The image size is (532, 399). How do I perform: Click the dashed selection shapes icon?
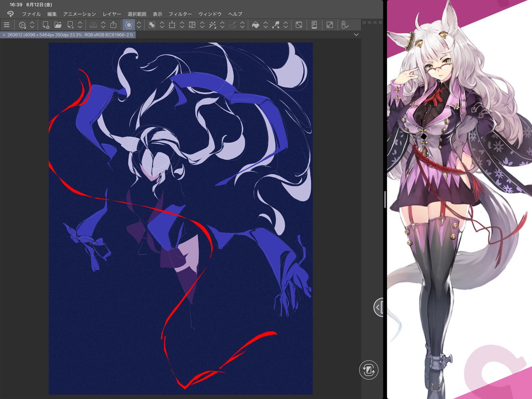point(152,25)
